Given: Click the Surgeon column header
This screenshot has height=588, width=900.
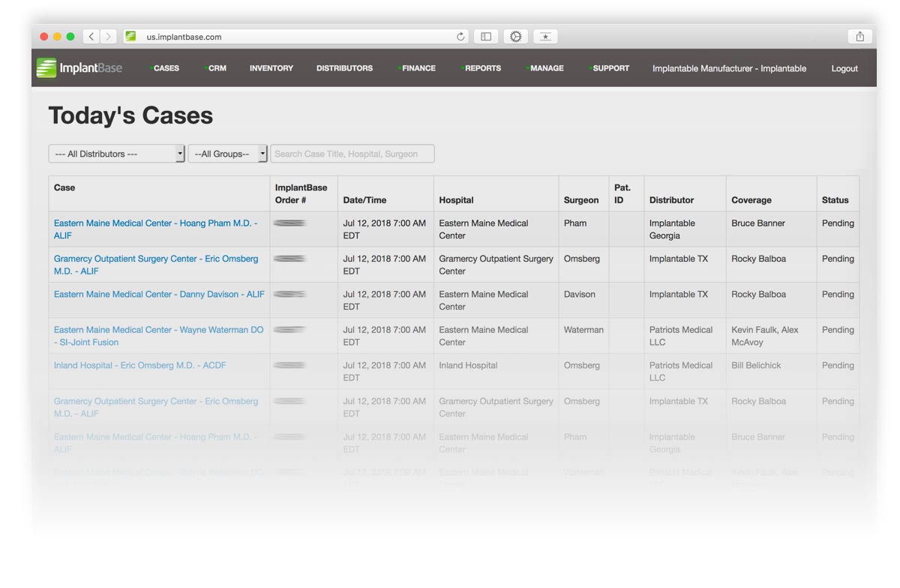Looking at the screenshot, I should (x=581, y=200).
